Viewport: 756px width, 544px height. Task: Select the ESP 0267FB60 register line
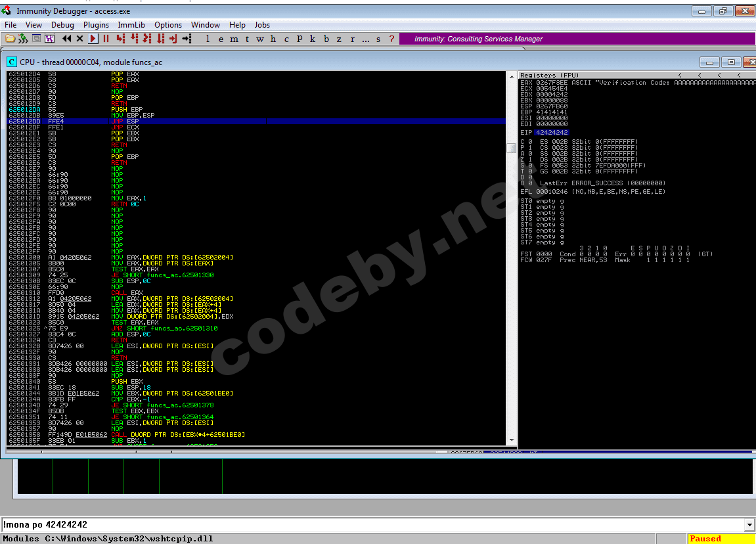click(x=544, y=106)
